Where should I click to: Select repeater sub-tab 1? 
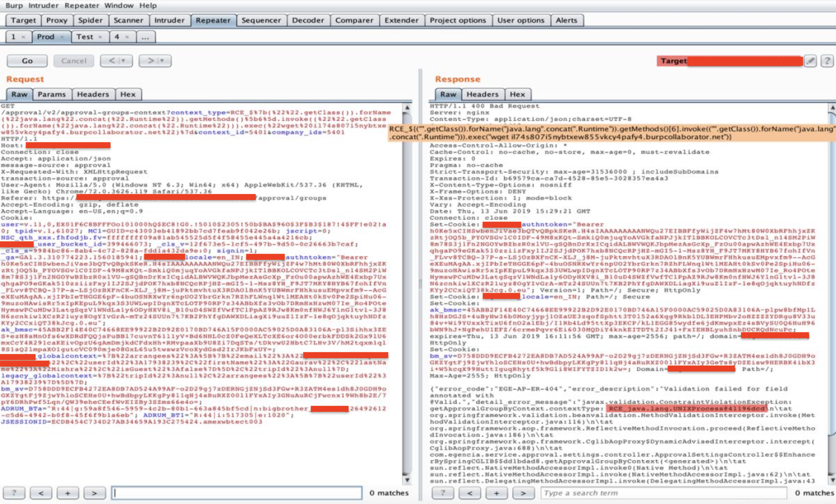[13, 37]
